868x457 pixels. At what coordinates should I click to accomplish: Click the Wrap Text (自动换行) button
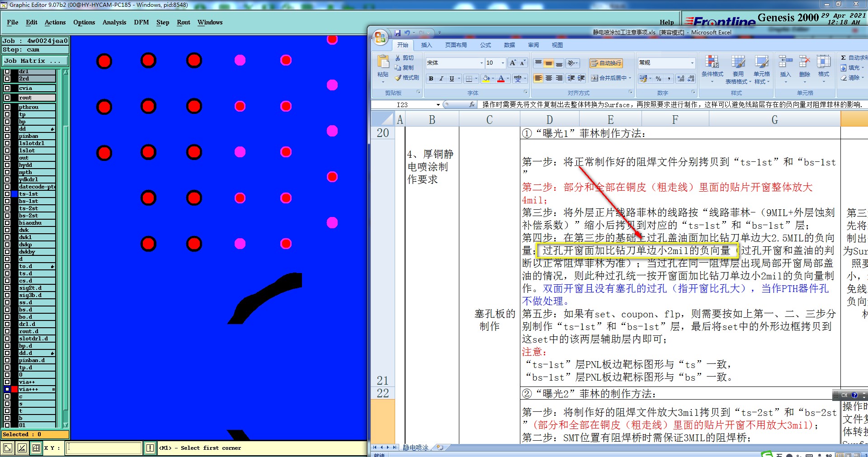click(x=606, y=63)
